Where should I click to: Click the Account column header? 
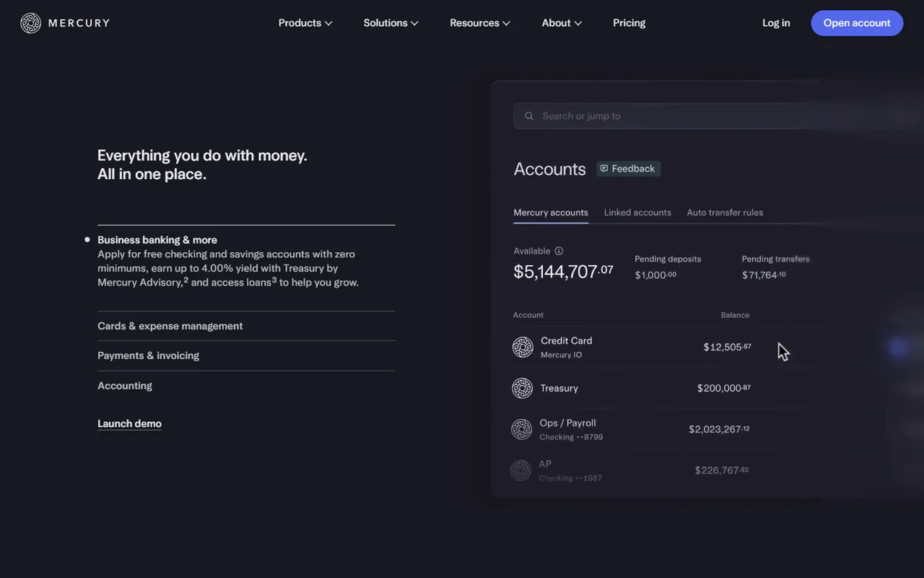[528, 315]
